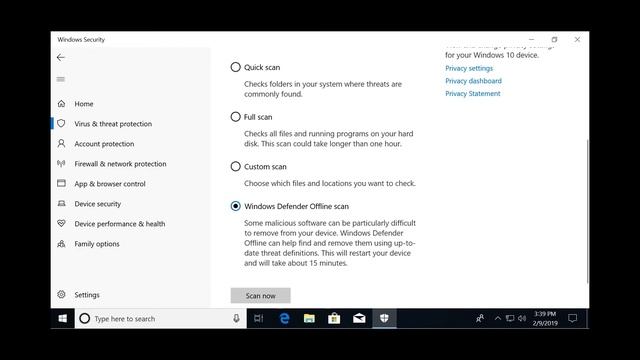Select the Full scan radio button
Image resolution: width=640 pixels, height=360 pixels.
[236, 117]
